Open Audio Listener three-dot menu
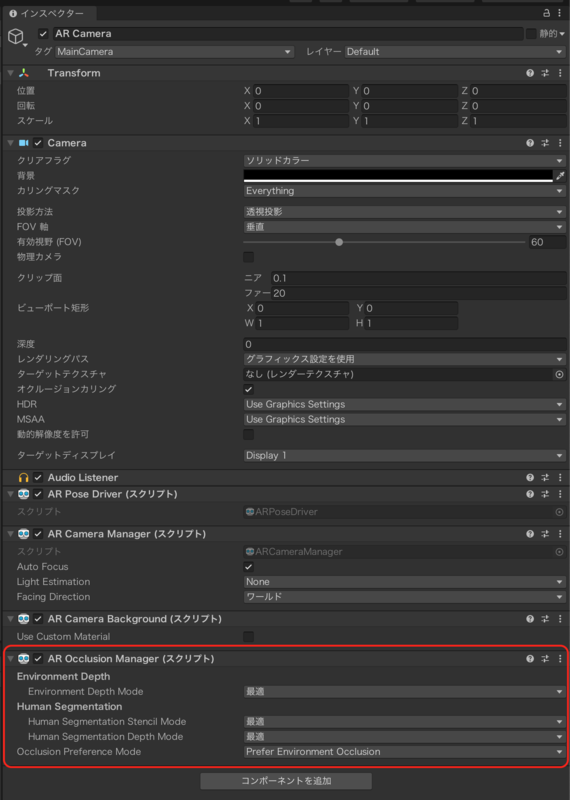Viewport: 570px width, 800px height. [x=560, y=478]
